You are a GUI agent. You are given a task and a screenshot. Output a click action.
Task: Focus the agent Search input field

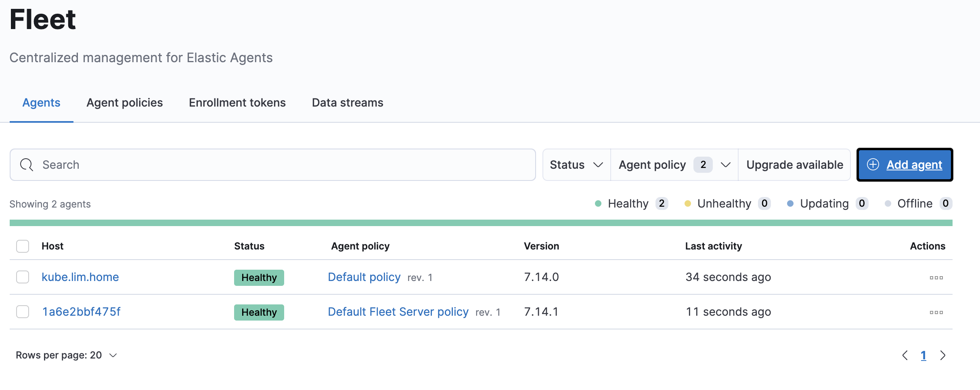tap(283, 165)
